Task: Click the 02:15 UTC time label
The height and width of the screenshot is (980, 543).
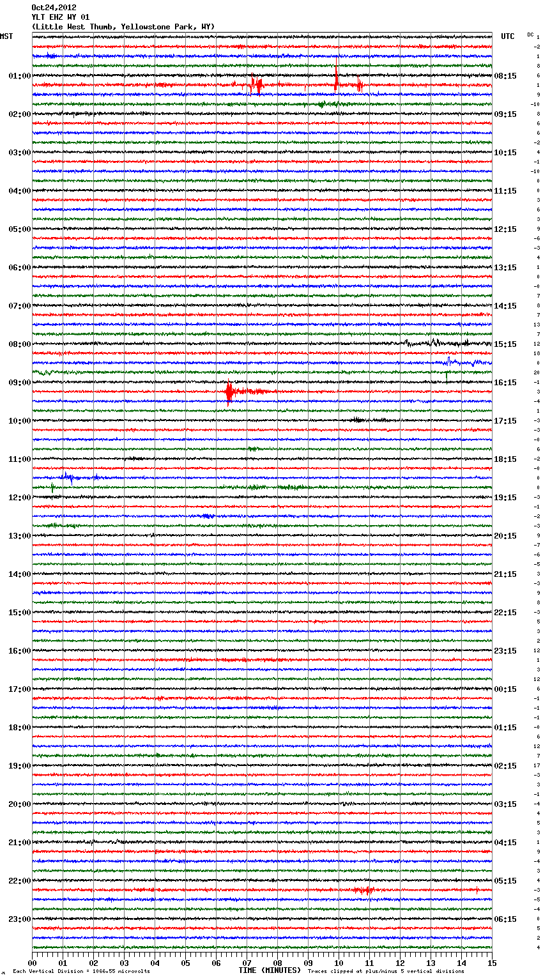Action: pos(505,766)
